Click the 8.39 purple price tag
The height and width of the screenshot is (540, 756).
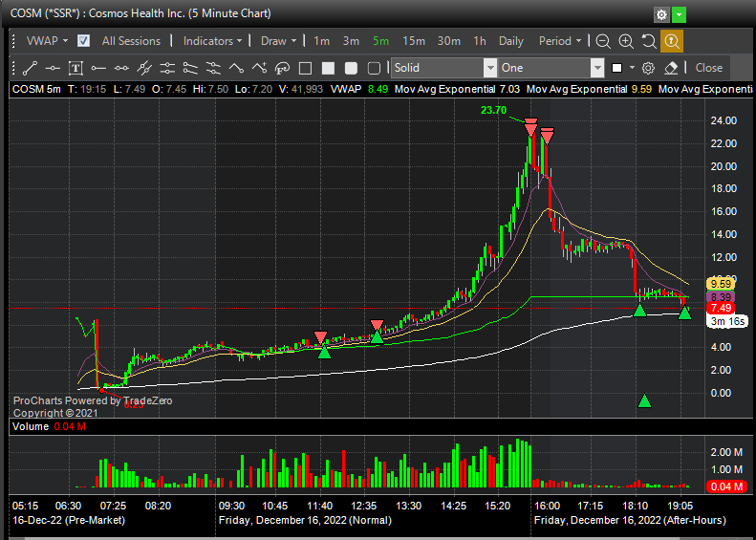(x=721, y=297)
